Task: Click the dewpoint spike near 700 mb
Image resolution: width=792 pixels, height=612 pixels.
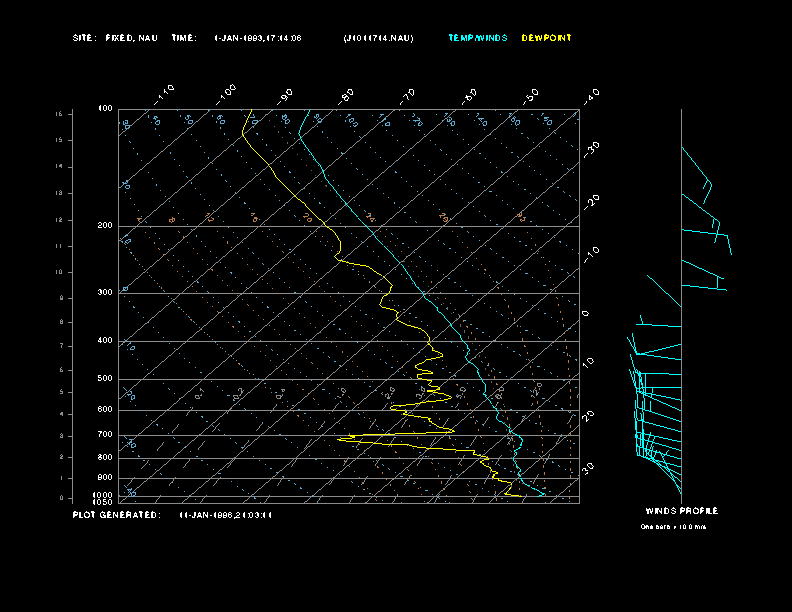Action: pyautogui.click(x=345, y=438)
